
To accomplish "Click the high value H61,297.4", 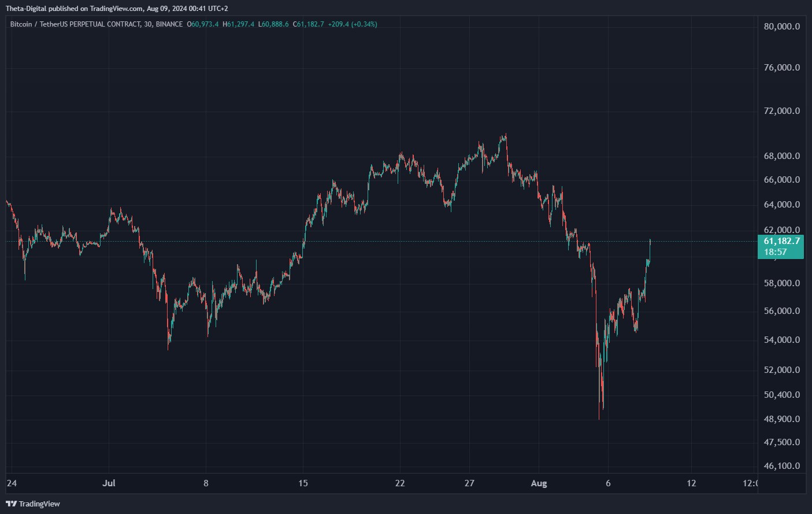I will (239, 24).
